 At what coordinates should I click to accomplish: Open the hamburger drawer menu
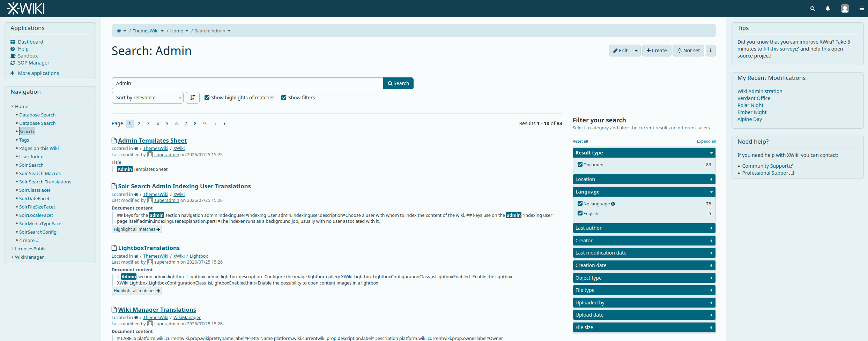[861, 8]
